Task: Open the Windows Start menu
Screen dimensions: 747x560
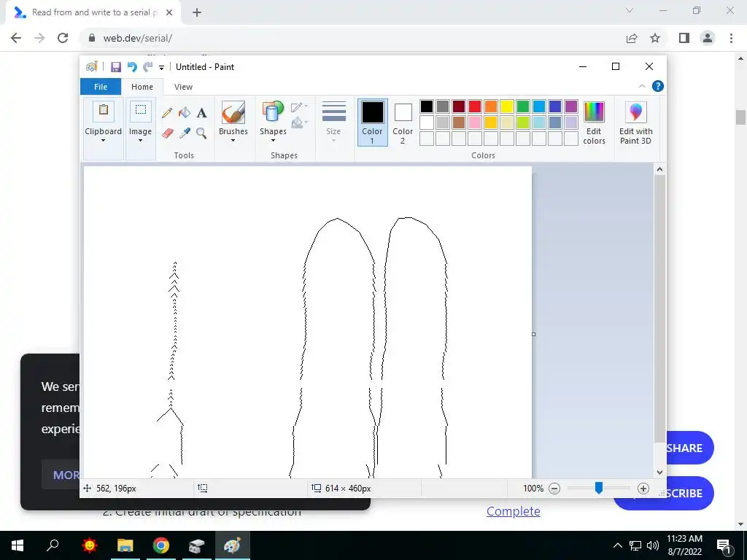Action: click(18, 545)
